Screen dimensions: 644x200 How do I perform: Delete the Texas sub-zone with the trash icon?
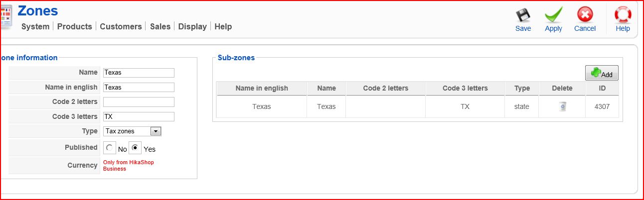click(562, 106)
